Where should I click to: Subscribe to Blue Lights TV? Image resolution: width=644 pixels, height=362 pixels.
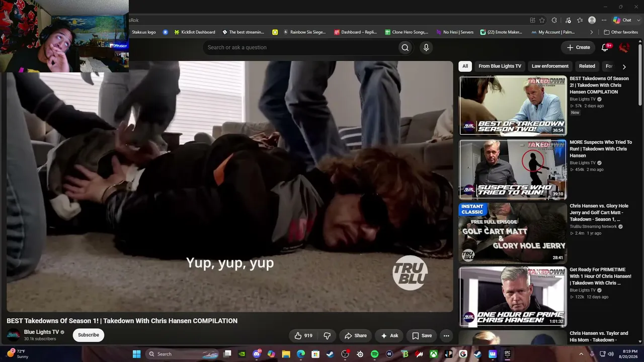click(x=89, y=335)
